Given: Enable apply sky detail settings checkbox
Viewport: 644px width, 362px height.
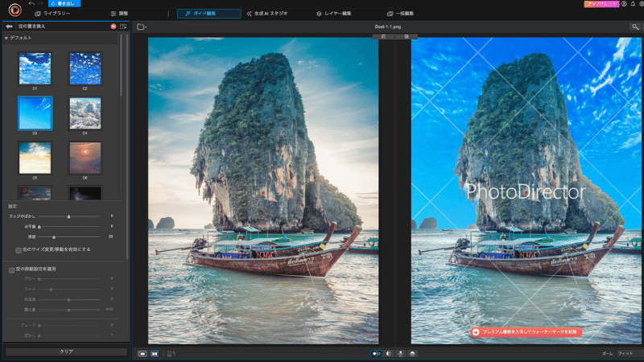Looking at the screenshot, I should point(11,269).
